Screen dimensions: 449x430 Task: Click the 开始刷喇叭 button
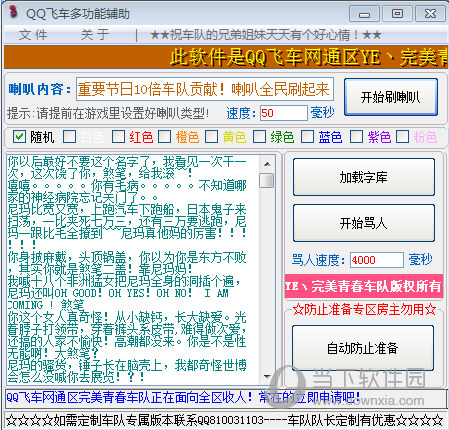tap(391, 97)
